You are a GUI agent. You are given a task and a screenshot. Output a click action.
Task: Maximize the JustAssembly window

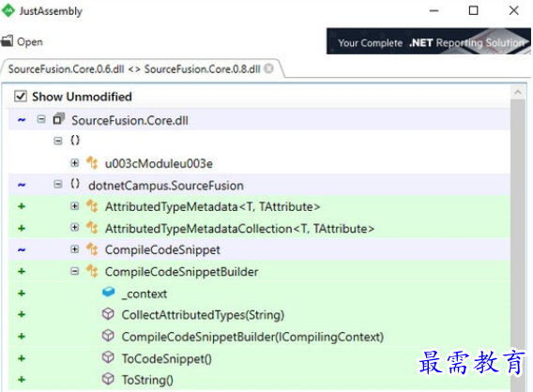[x=473, y=10]
